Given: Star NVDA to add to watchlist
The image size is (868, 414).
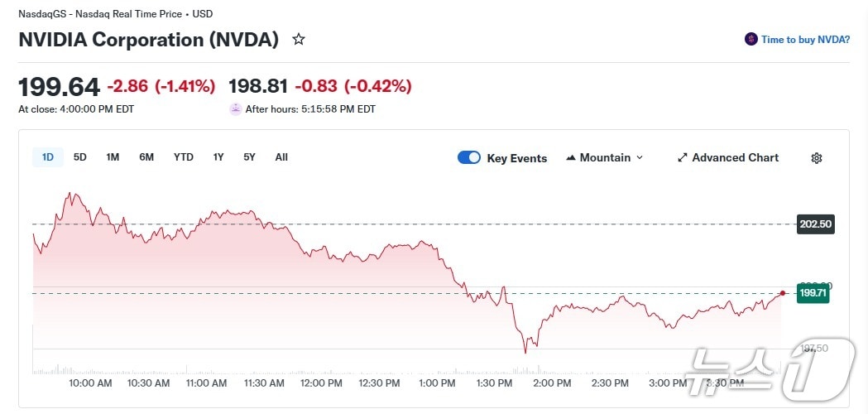Looking at the screenshot, I should [x=299, y=39].
